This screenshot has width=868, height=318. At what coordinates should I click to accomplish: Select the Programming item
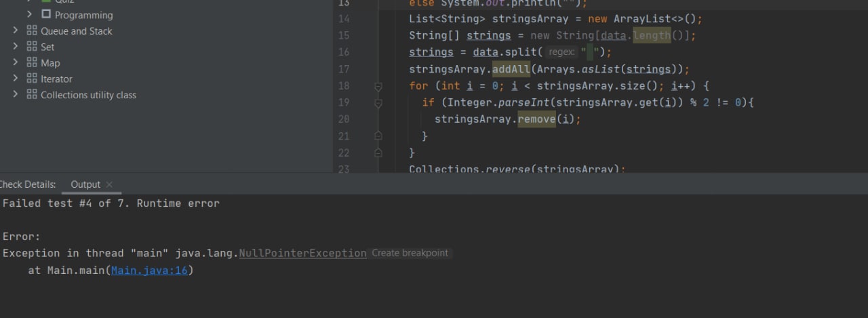pyautogui.click(x=83, y=15)
